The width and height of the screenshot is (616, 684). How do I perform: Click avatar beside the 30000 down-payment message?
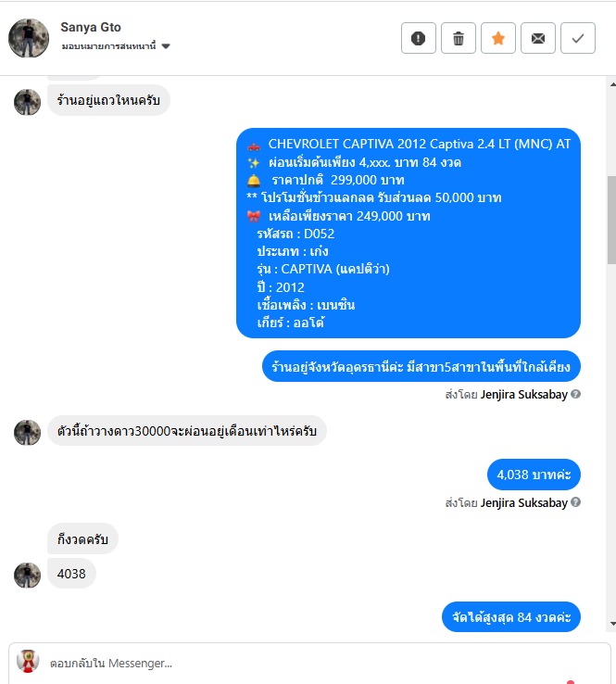pyautogui.click(x=27, y=432)
